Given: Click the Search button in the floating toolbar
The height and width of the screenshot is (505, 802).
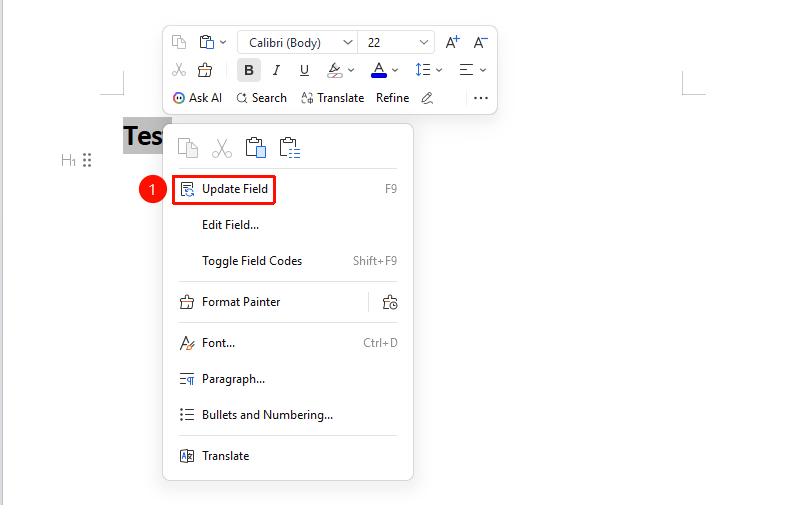Looking at the screenshot, I should (x=261, y=98).
